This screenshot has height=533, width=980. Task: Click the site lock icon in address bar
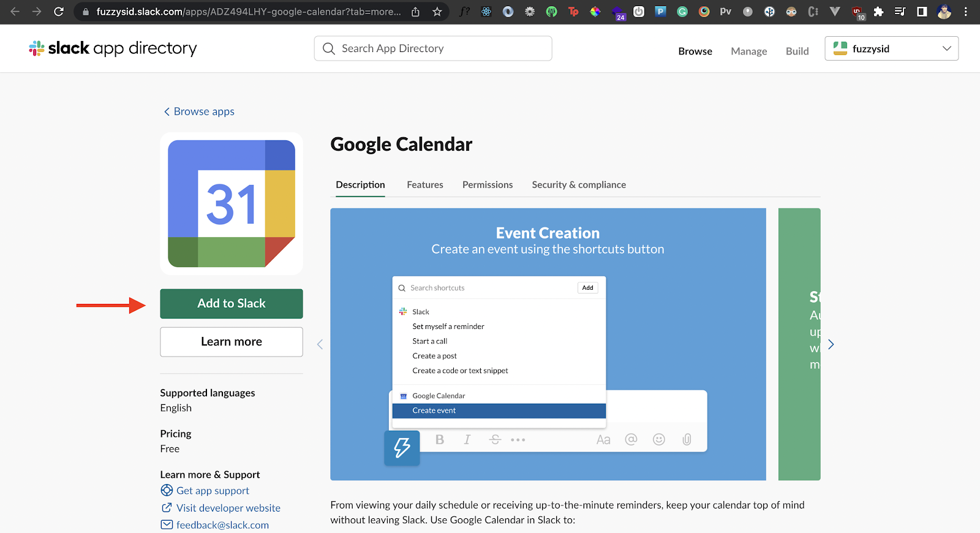pyautogui.click(x=86, y=12)
